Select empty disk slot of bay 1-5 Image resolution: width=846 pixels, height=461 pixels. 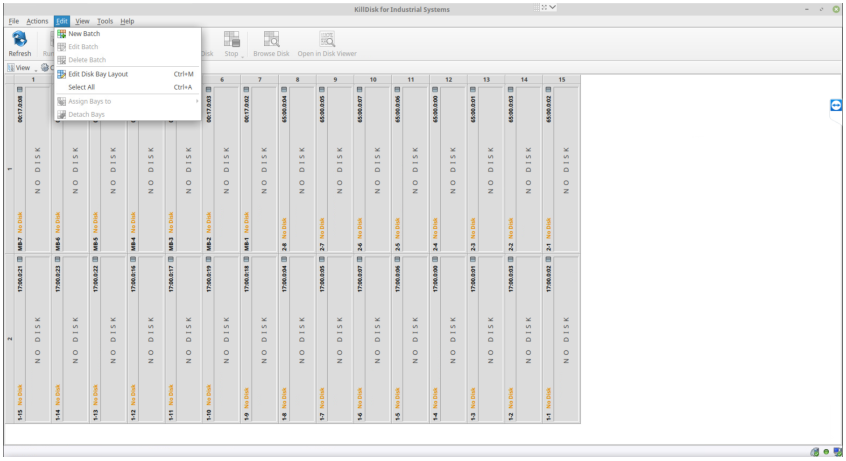point(415,339)
